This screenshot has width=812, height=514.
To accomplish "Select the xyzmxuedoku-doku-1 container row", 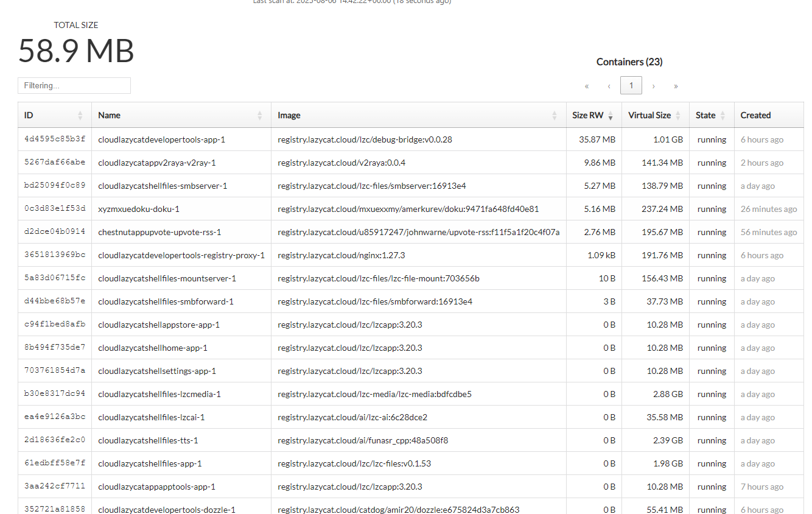I will (x=411, y=209).
